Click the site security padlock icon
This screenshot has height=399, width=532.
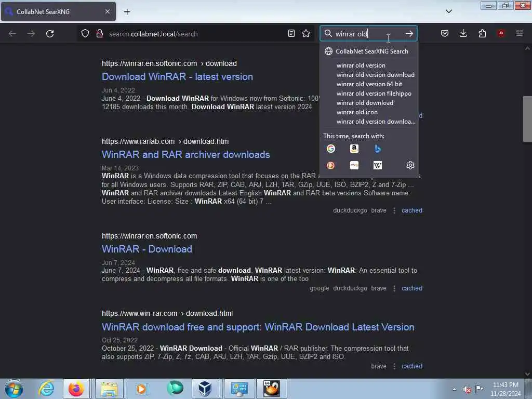[100, 34]
